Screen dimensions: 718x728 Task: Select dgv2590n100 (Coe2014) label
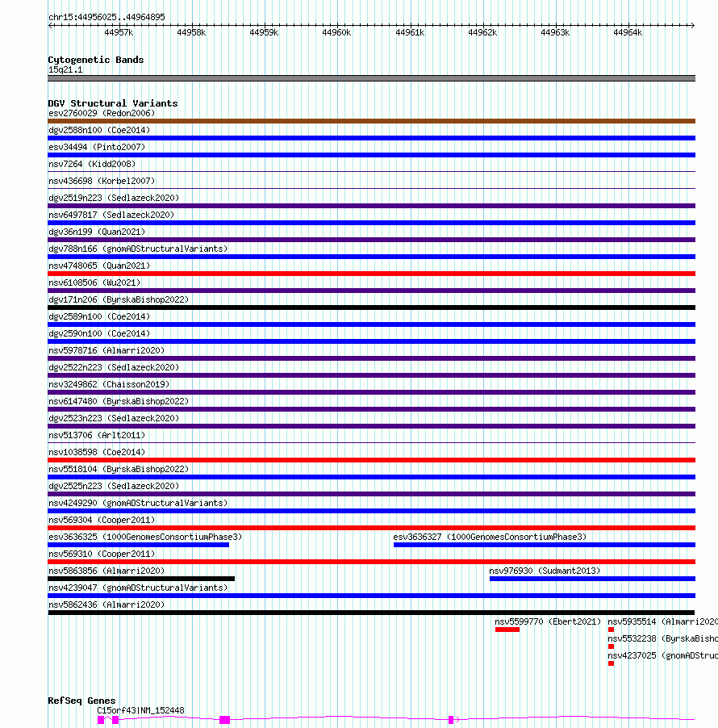click(x=99, y=333)
